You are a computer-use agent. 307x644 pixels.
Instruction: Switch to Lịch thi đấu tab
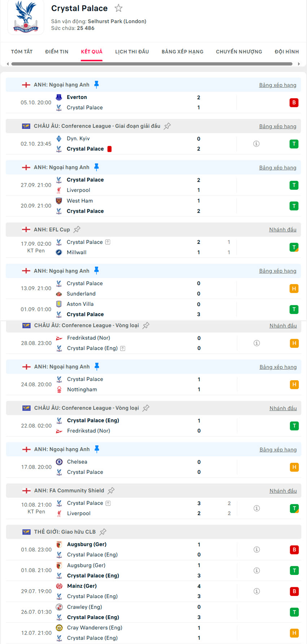click(x=132, y=52)
